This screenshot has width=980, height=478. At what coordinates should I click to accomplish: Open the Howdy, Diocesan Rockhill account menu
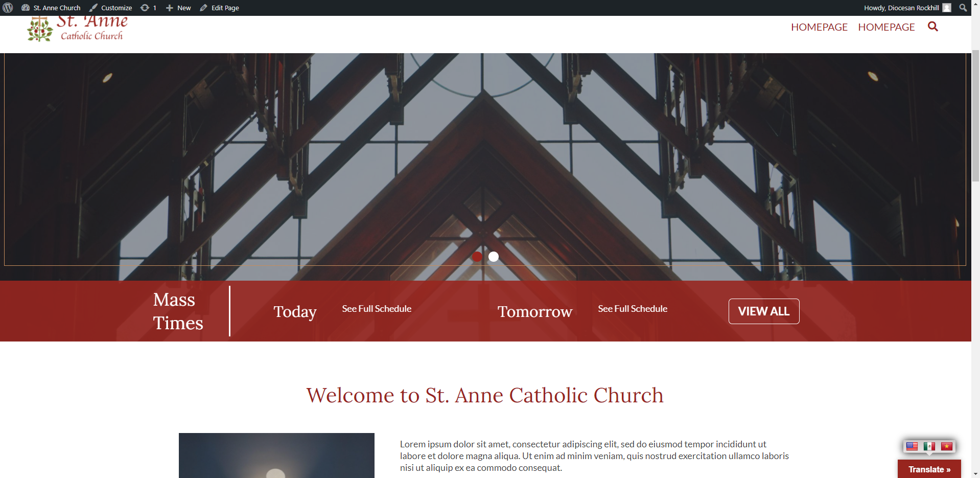901,8
